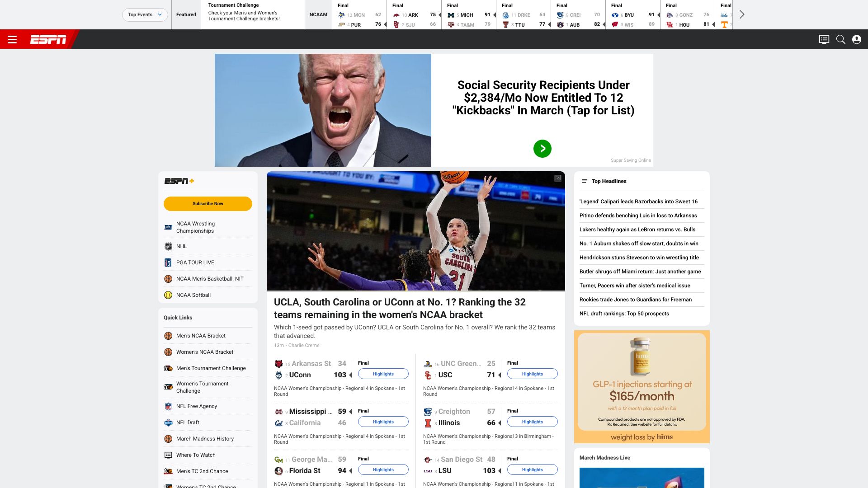Open the user profile icon
This screenshot has width=868, height=488.
[x=856, y=40]
